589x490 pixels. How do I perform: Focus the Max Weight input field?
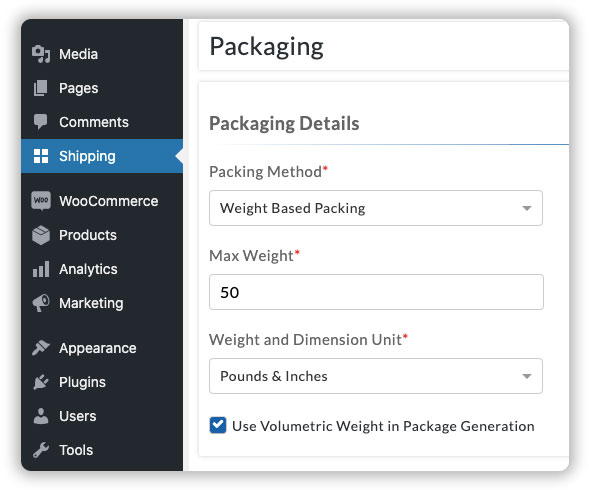[x=376, y=292]
